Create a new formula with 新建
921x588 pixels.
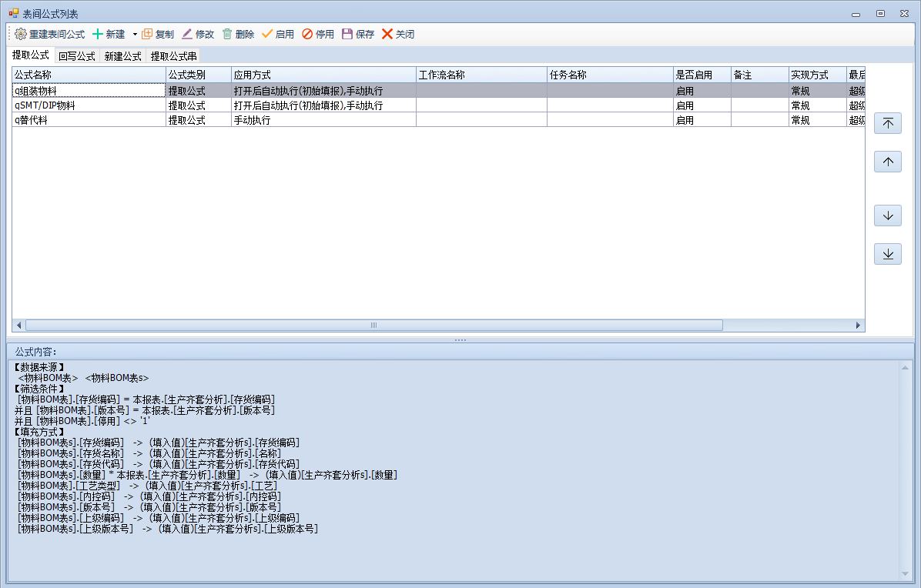(109, 34)
